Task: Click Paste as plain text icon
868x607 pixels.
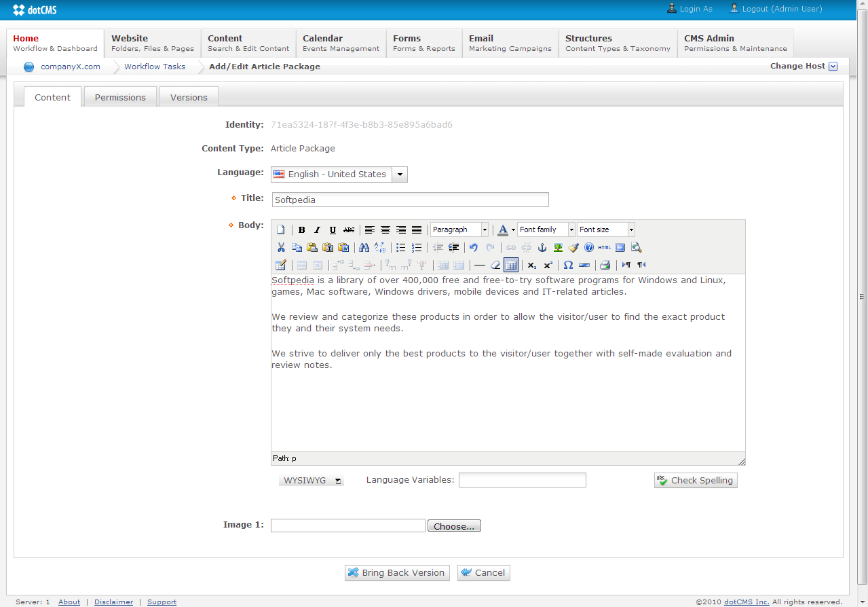Action: click(328, 247)
